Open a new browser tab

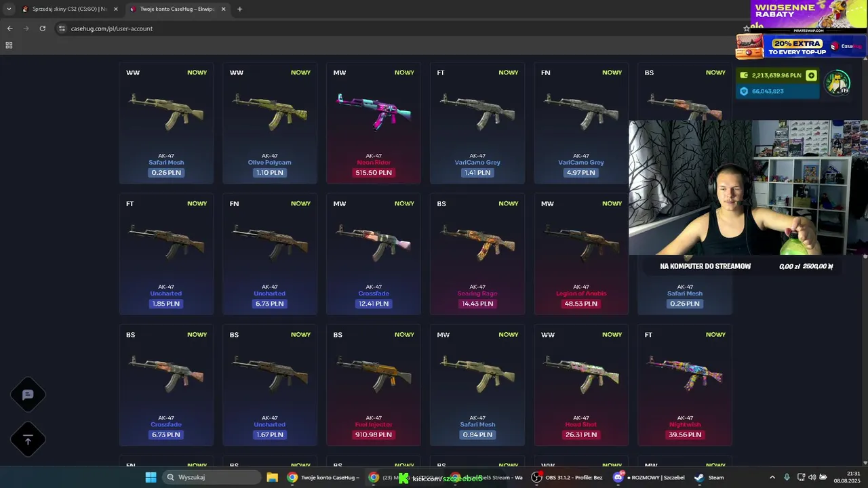click(x=239, y=9)
